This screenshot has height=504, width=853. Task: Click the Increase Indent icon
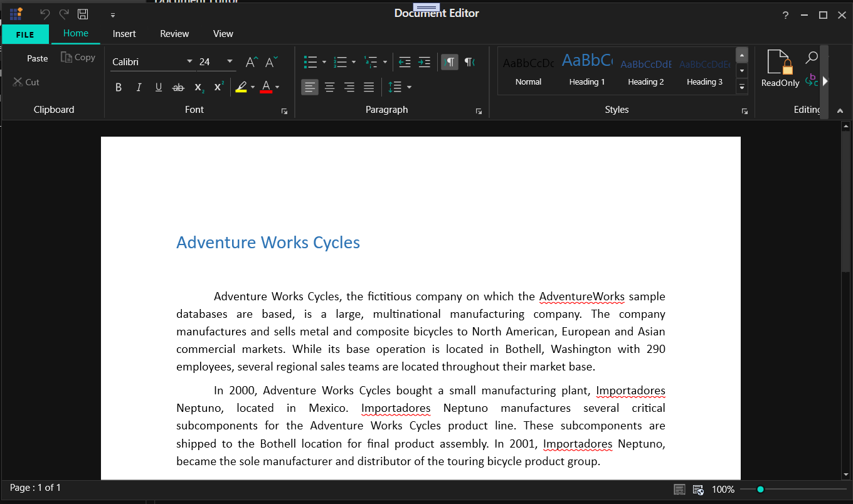[x=425, y=61]
